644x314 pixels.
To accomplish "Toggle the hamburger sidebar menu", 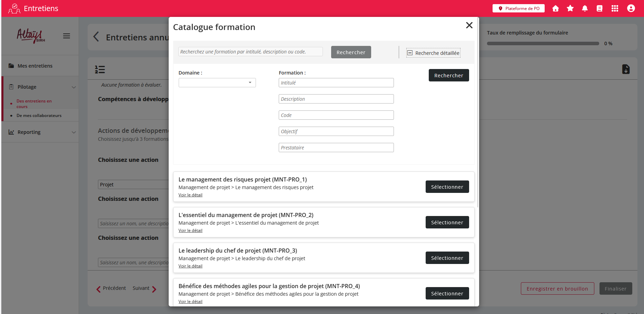I will pyautogui.click(x=67, y=36).
